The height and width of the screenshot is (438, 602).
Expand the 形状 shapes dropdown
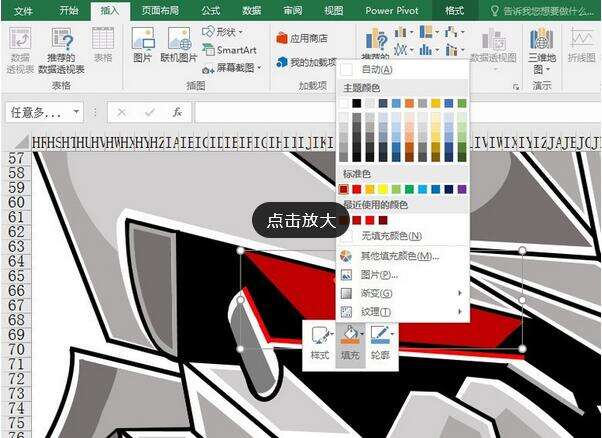[x=223, y=32]
